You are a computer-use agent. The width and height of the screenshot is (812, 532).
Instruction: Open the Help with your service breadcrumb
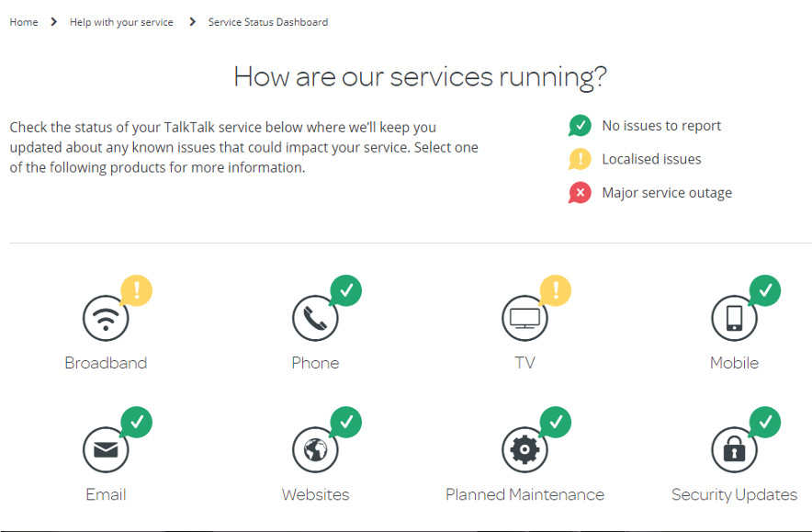[121, 22]
